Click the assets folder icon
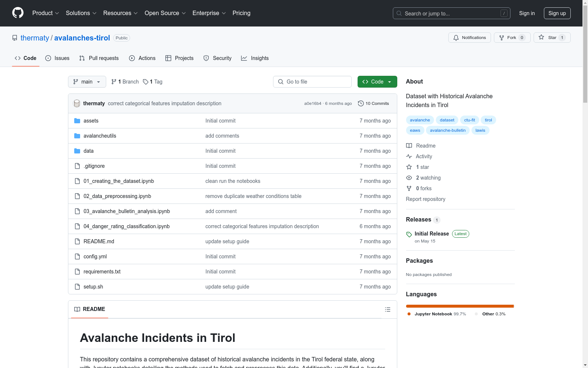This screenshot has height=368, width=588. pyautogui.click(x=77, y=121)
